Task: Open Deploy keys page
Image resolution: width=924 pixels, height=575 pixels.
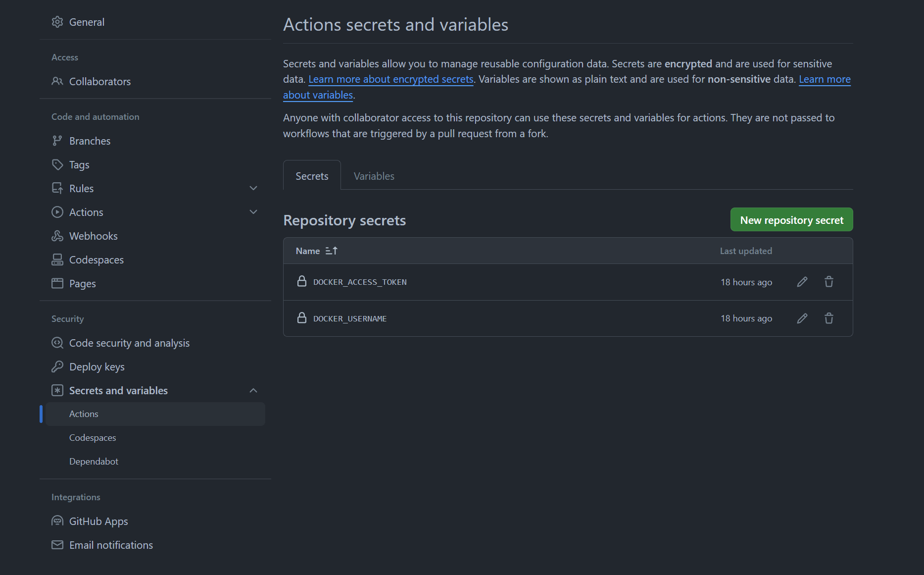Action: pos(97,366)
